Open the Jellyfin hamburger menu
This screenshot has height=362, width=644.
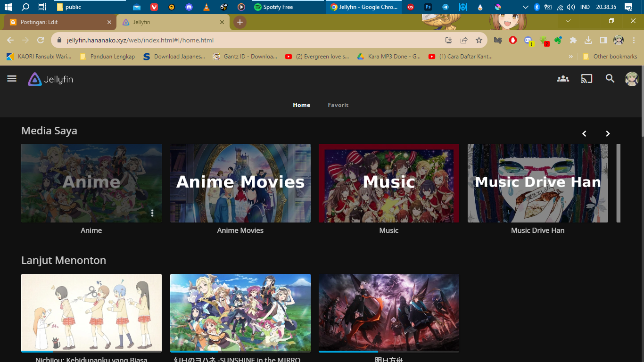point(12,79)
